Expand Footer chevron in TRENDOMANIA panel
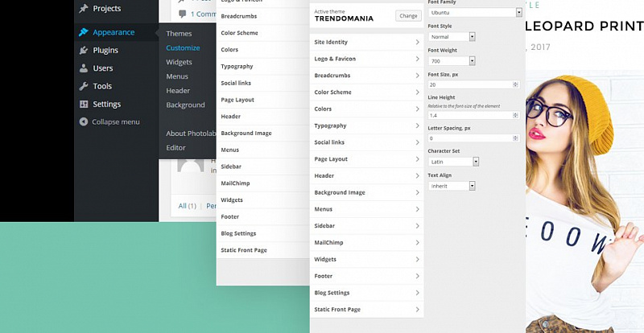This screenshot has width=644, height=333. coord(417,276)
